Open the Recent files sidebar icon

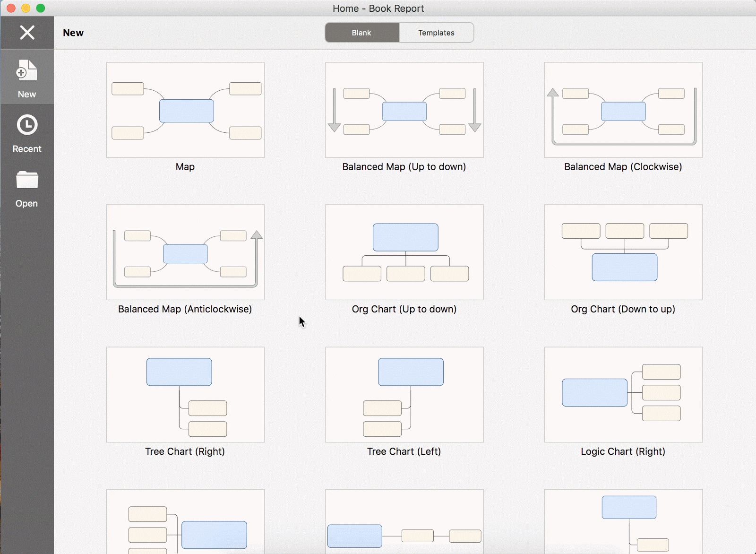27,125
